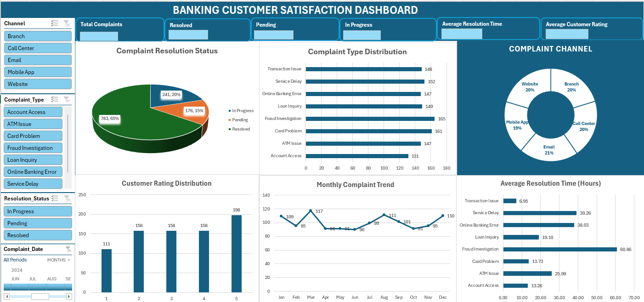Click the Complaint Resolution Status chart title
Image resolution: width=644 pixels, height=302 pixels.
(167, 51)
